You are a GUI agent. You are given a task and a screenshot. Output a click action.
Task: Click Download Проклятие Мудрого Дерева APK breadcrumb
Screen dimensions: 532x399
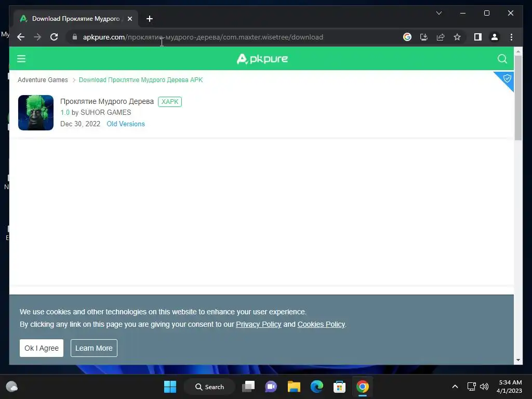[x=140, y=79]
